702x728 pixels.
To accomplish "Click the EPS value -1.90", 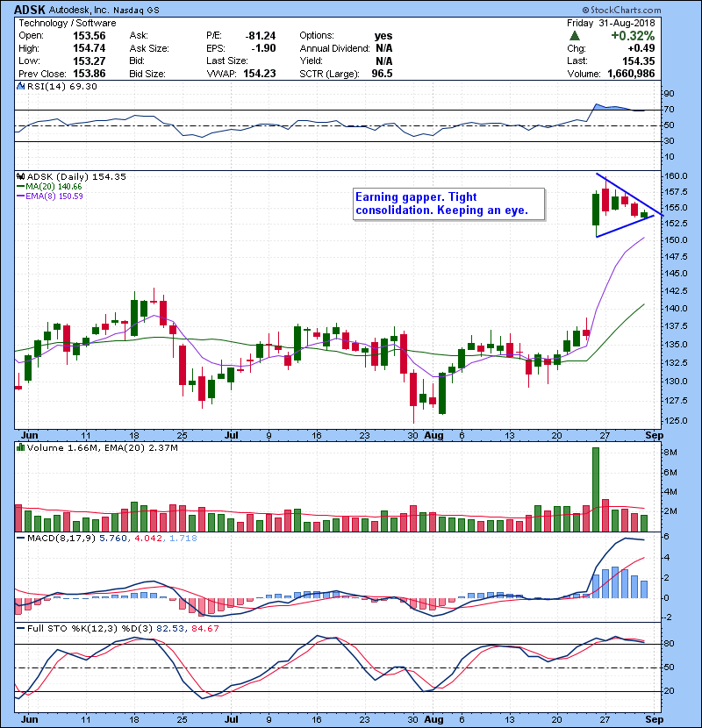I will (263, 48).
